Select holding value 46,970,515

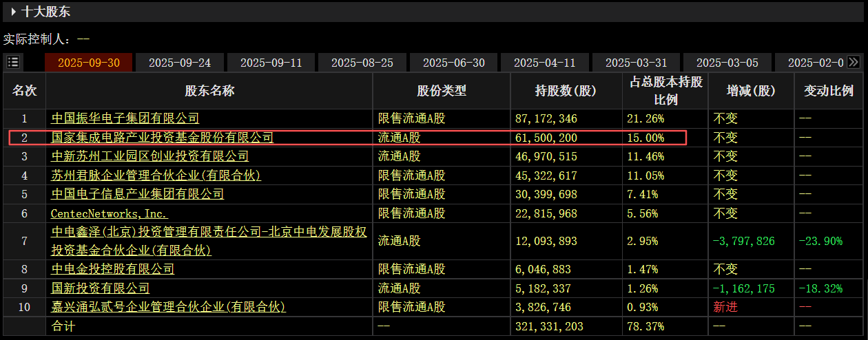[546, 156]
